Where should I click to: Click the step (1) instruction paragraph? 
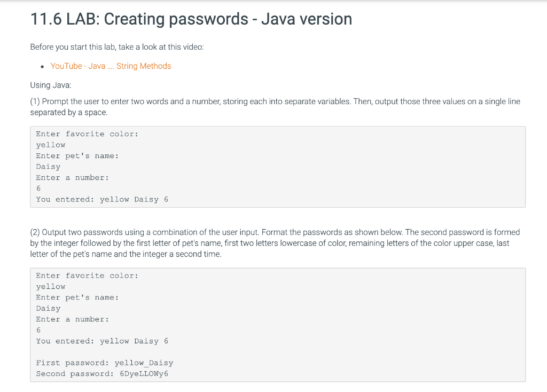[x=275, y=107]
